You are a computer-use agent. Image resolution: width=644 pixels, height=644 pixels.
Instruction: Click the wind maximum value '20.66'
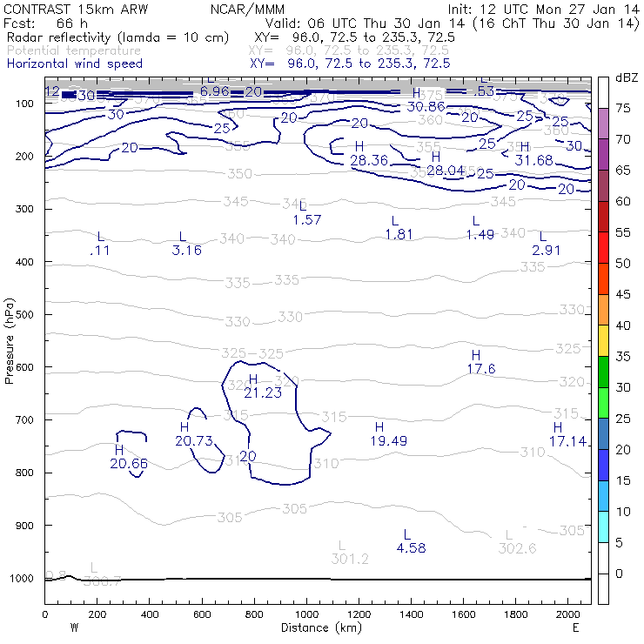[x=129, y=464]
